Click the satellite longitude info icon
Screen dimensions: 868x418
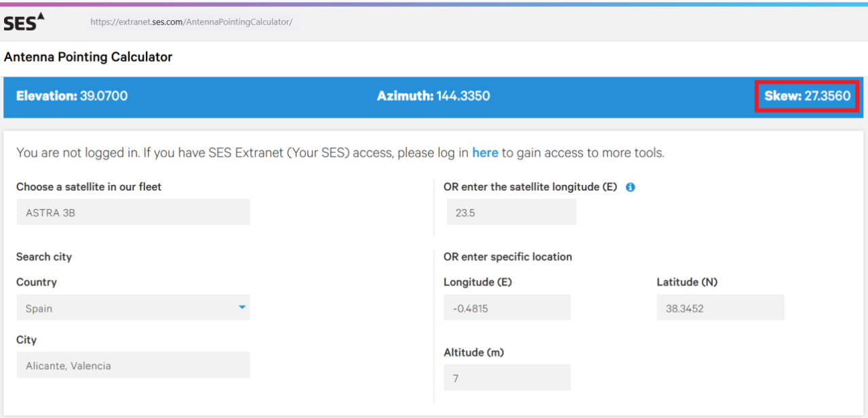click(x=630, y=187)
